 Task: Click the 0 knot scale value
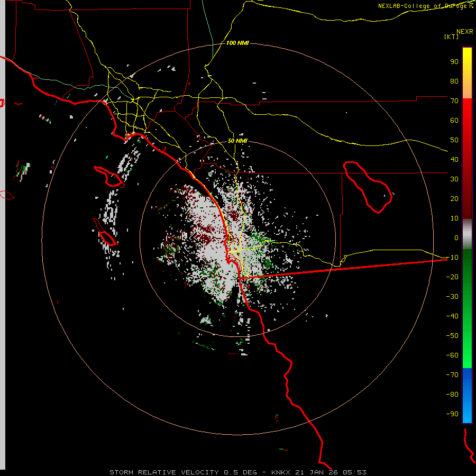click(456, 237)
